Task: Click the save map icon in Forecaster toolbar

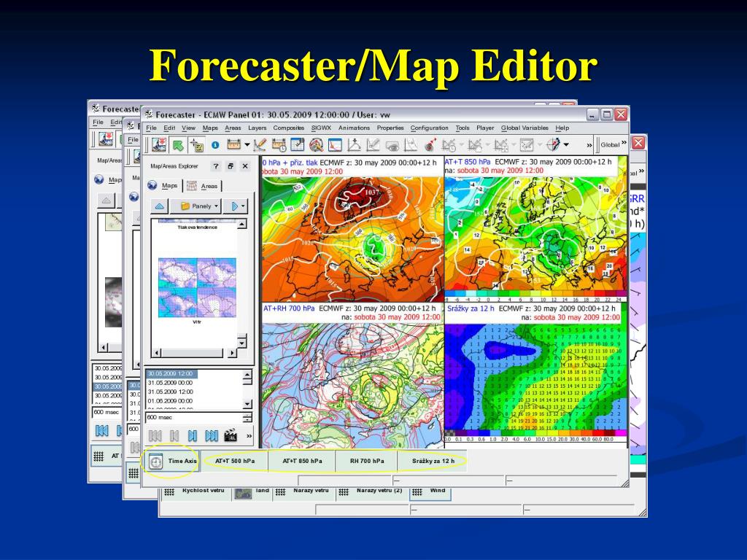Action: pyautogui.click(x=158, y=145)
